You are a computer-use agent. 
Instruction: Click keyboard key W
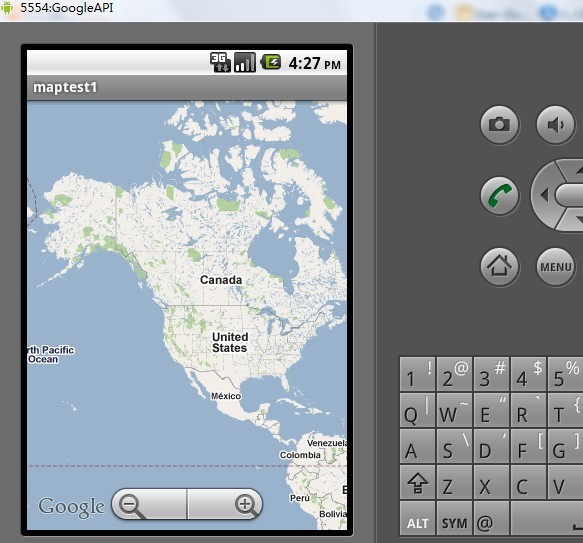point(454,410)
